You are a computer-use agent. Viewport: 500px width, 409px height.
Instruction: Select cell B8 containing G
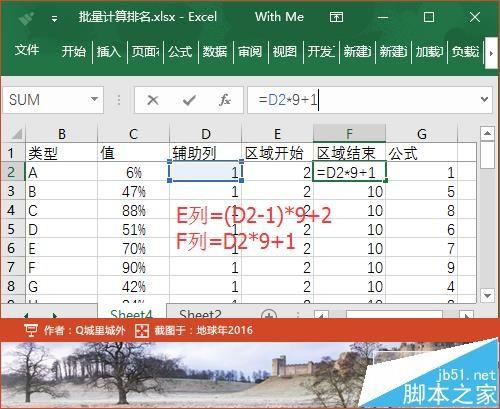[62, 286]
